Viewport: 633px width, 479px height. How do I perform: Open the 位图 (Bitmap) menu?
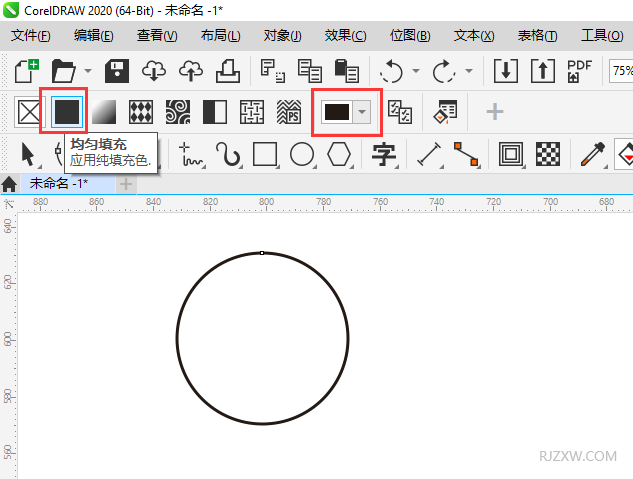coord(409,36)
